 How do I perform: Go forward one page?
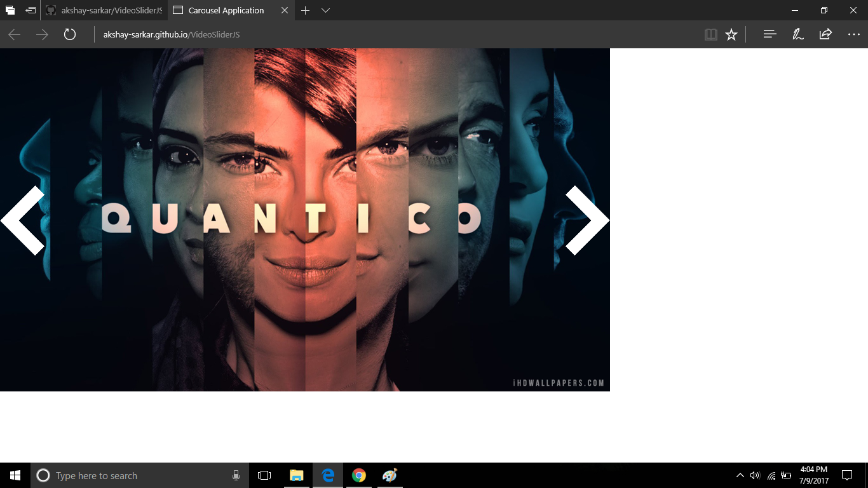click(42, 34)
